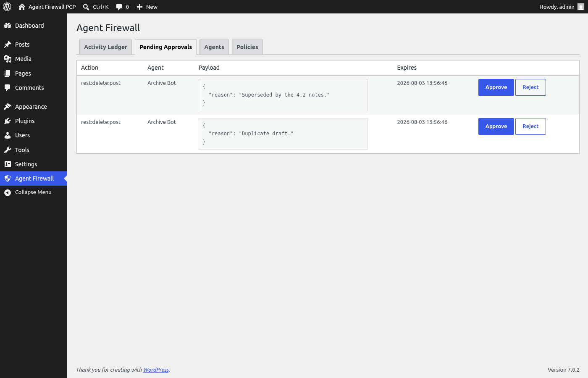Click the Pages sidebar icon
The image size is (588, 378).
[8, 73]
